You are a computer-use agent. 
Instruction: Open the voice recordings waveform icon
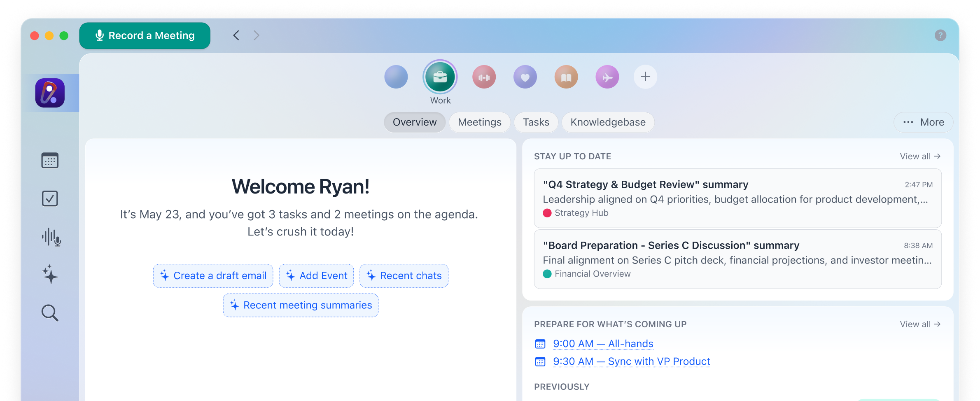51,237
